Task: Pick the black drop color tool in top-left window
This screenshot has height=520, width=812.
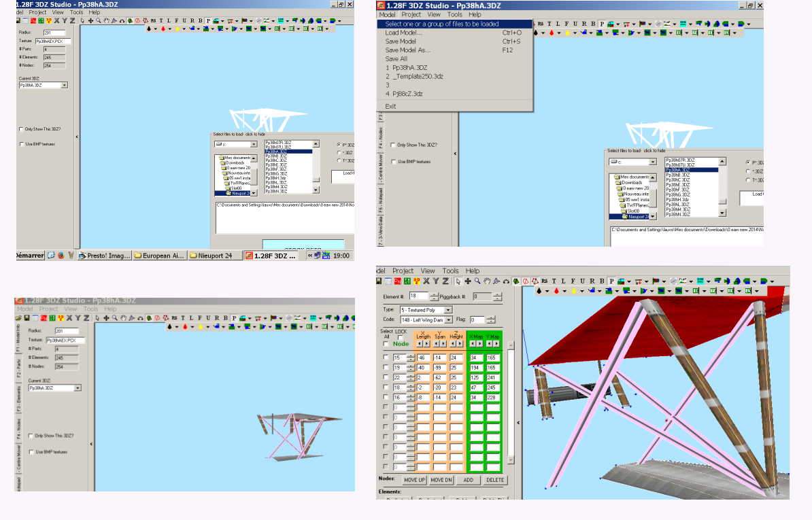Action: point(149,29)
